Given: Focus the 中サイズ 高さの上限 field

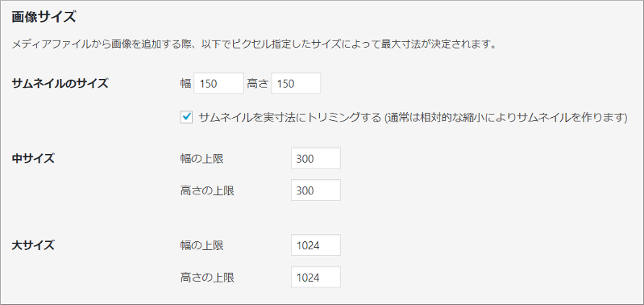Looking at the screenshot, I should 316,190.
